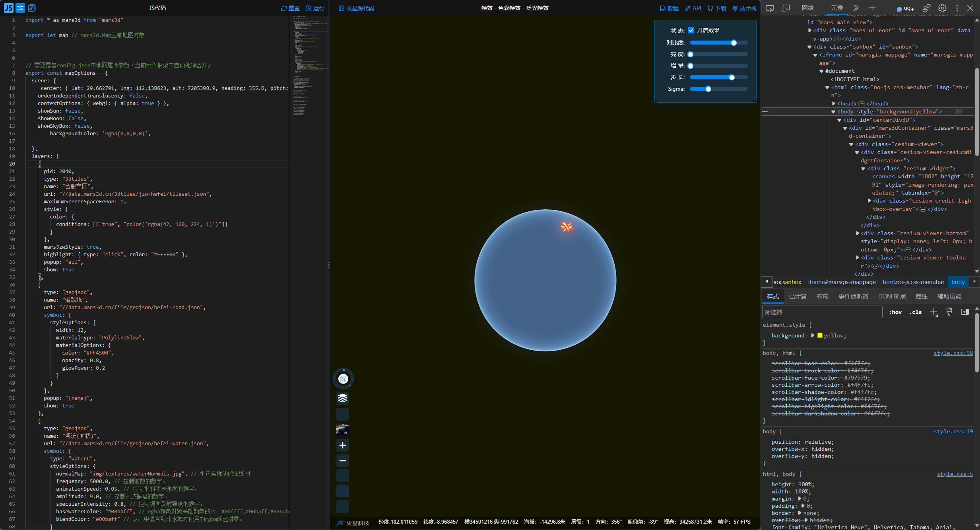Open the 辅助功能 accessibility tab
980x530 pixels.
pos(949,296)
